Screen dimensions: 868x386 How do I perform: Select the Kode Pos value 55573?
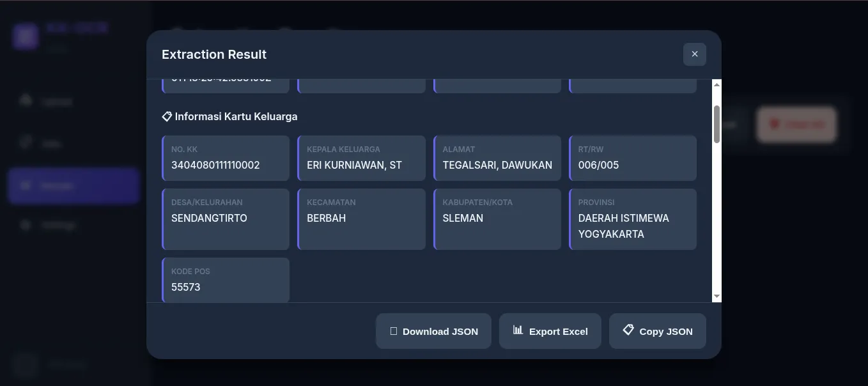pyautogui.click(x=186, y=287)
